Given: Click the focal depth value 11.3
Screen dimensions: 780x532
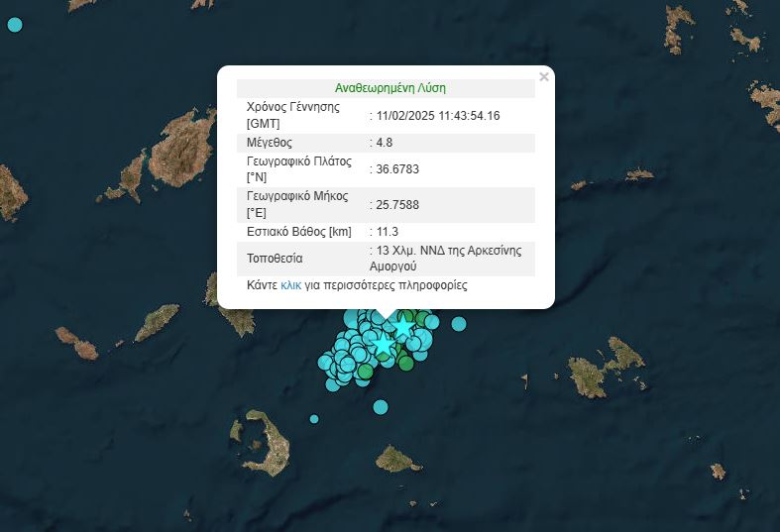Looking at the screenshot, I should (x=387, y=232).
